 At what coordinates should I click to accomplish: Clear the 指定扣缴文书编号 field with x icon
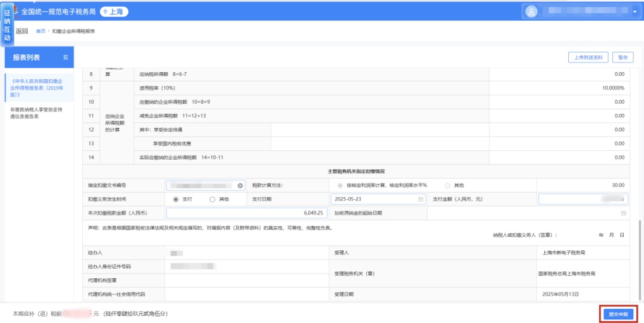coord(240,185)
